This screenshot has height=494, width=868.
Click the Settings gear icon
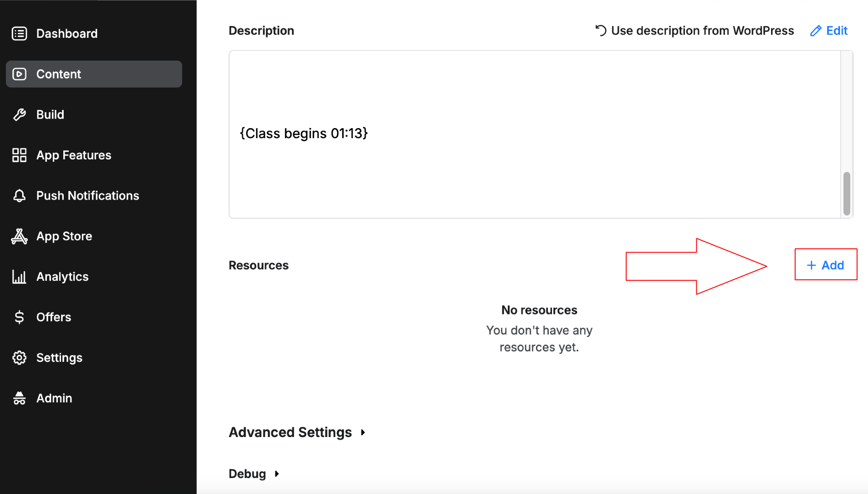pos(19,358)
